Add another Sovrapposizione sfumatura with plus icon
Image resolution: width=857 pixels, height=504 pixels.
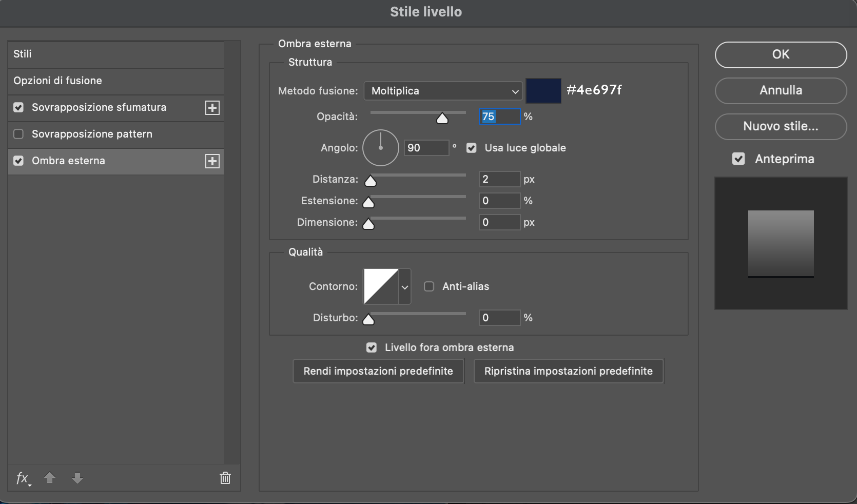pyautogui.click(x=212, y=108)
